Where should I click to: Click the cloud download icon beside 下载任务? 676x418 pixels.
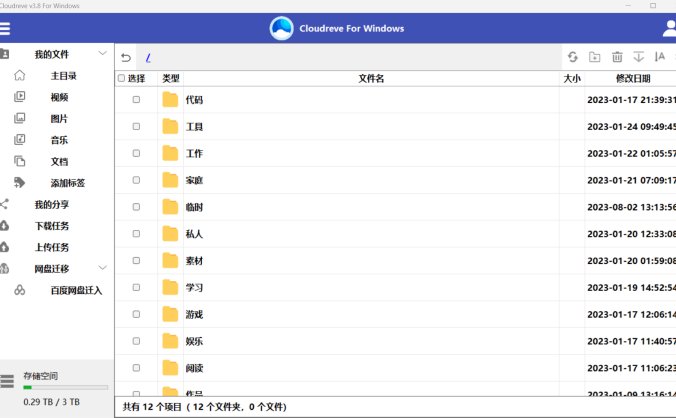(x=4, y=225)
